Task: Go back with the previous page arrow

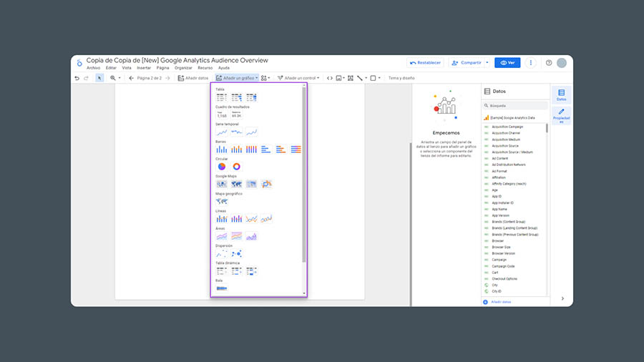Action: pyautogui.click(x=132, y=78)
